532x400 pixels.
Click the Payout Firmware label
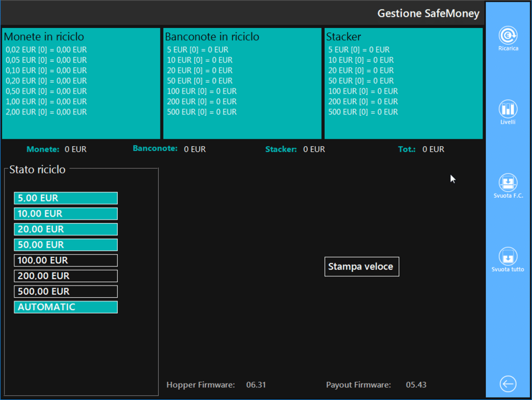point(358,385)
